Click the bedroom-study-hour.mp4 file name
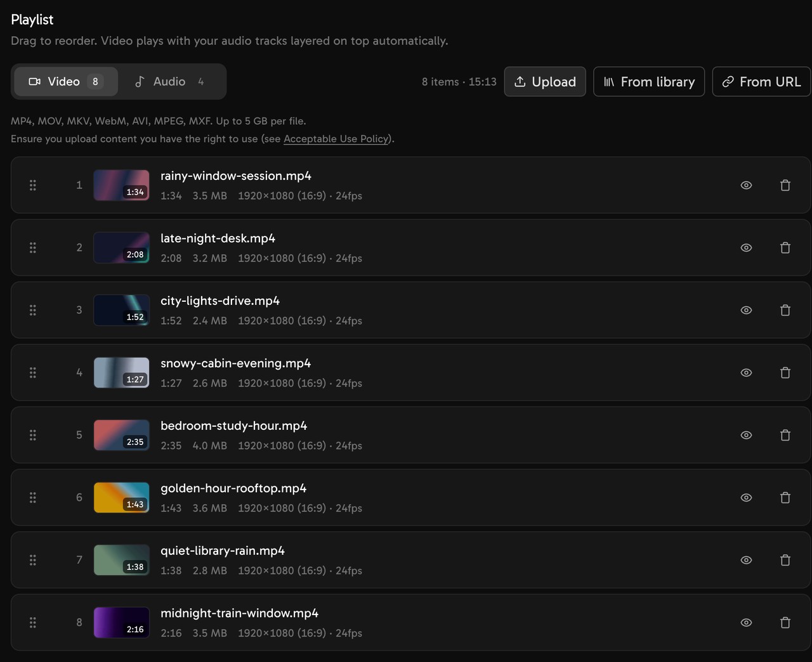This screenshot has height=662, width=812. [234, 425]
